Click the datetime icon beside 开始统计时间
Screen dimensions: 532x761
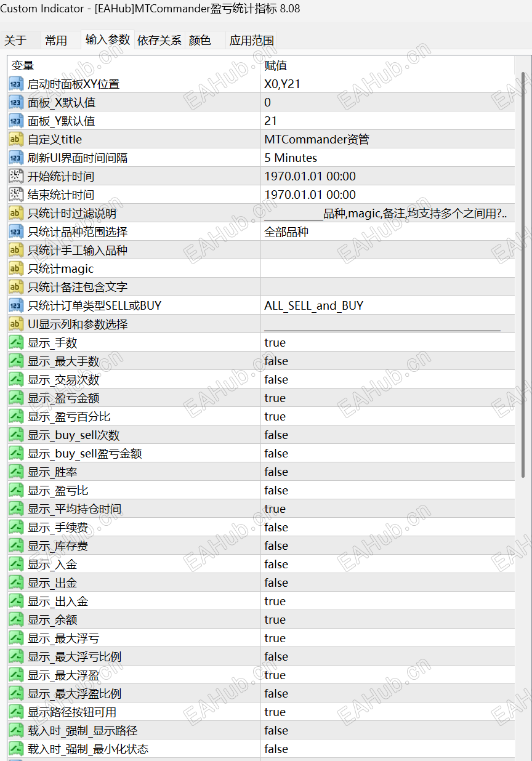[x=17, y=176]
